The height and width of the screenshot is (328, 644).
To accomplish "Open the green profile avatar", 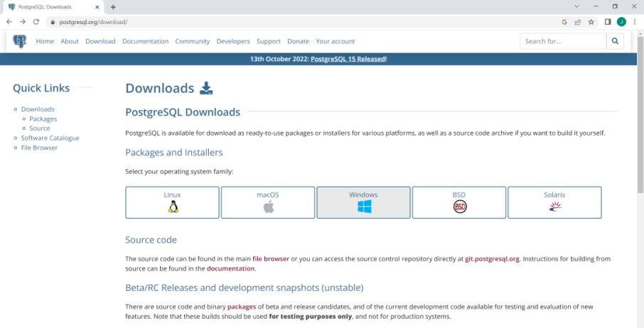I will [x=621, y=22].
